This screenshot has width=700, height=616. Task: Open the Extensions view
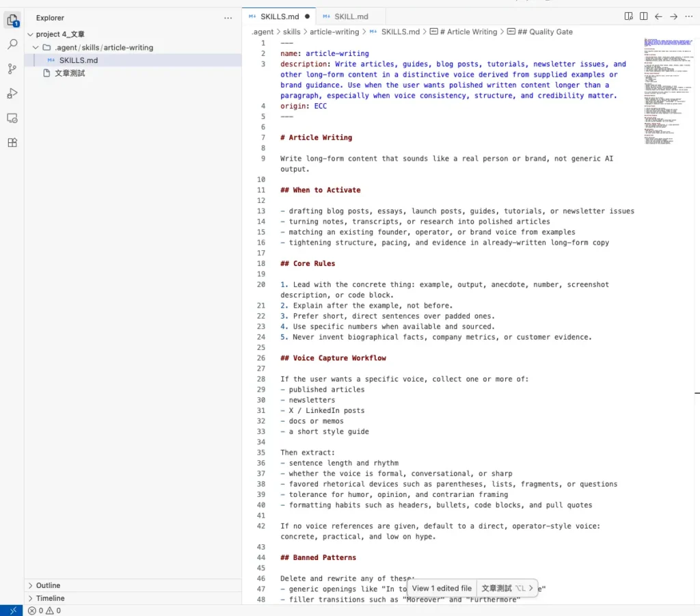click(12, 143)
